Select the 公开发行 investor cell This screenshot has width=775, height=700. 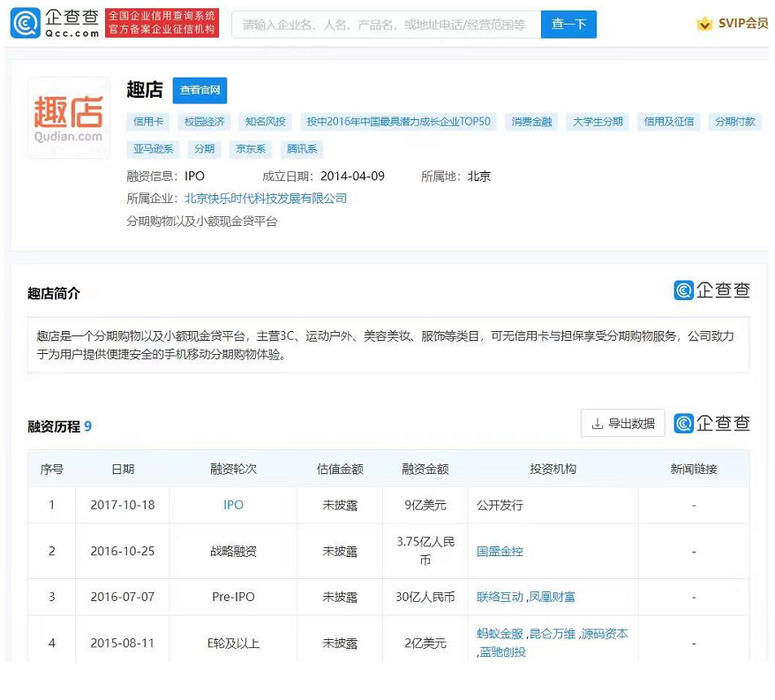coord(553,505)
